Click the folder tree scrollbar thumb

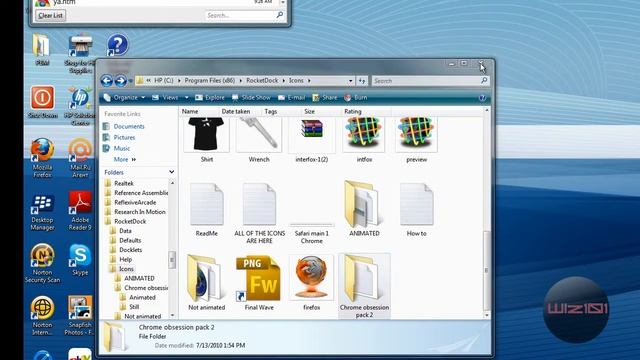[172, 260]
